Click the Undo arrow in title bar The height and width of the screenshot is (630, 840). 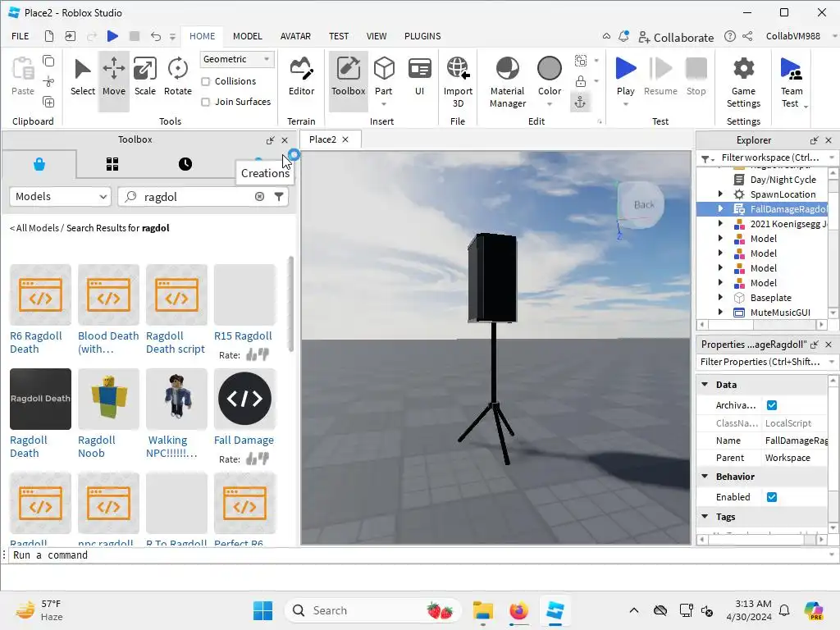(x=155, y=36)
